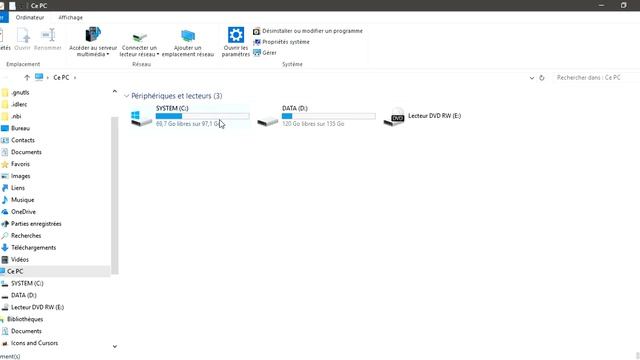Open Parties enregistrées in navigation pane
The width and height of the screenshot is (640, 360).
click(36, 224)
